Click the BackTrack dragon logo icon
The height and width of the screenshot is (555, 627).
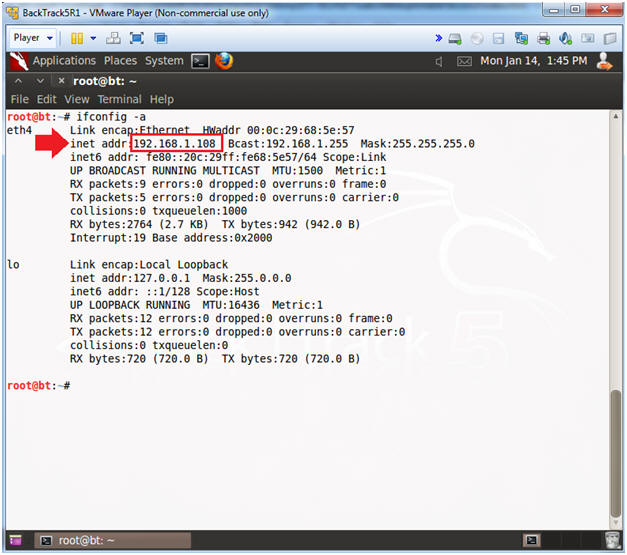pyautogui.click(x=19, y=61)
